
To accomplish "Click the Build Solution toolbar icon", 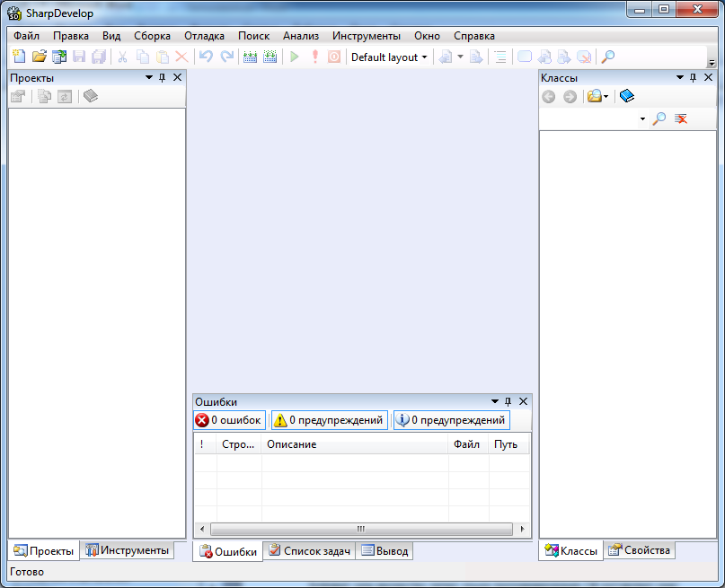I will pyautogui.click(x=250, y=57).
